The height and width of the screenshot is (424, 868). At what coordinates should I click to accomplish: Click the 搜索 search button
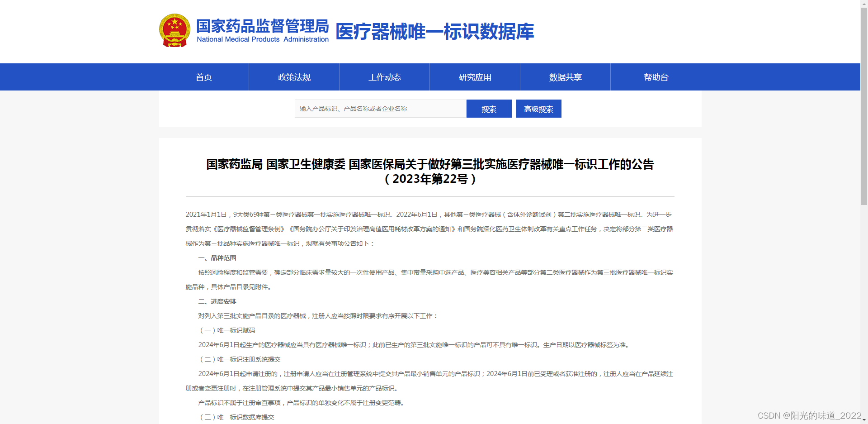click(489, 109)
